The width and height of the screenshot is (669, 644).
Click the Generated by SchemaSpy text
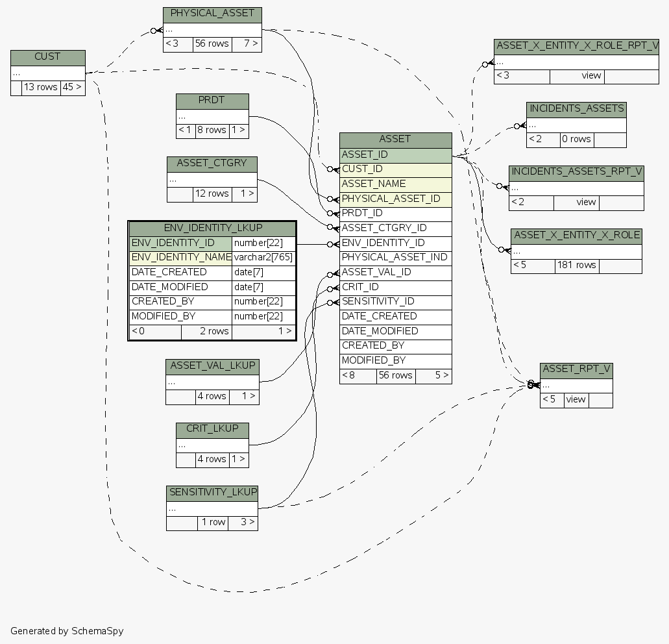pyautogui.click(x=67, y=631)
